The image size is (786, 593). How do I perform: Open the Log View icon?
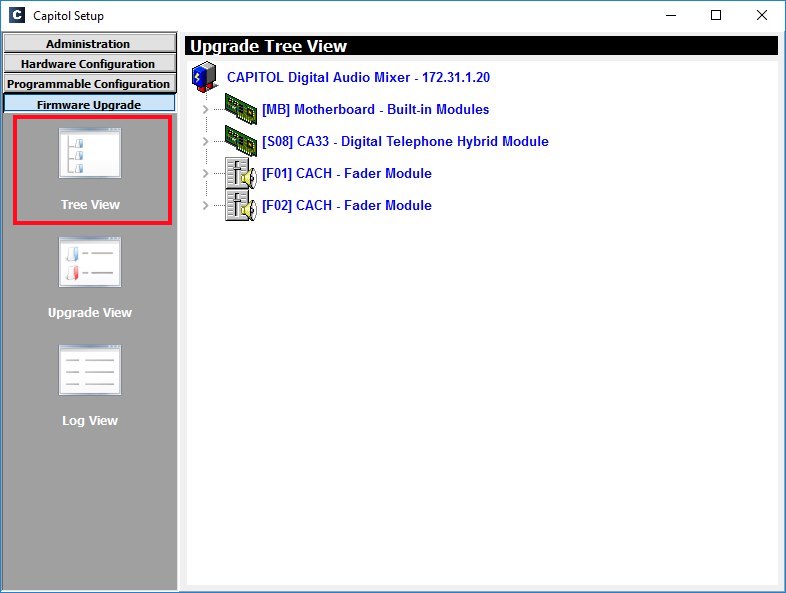pos(90,370)
